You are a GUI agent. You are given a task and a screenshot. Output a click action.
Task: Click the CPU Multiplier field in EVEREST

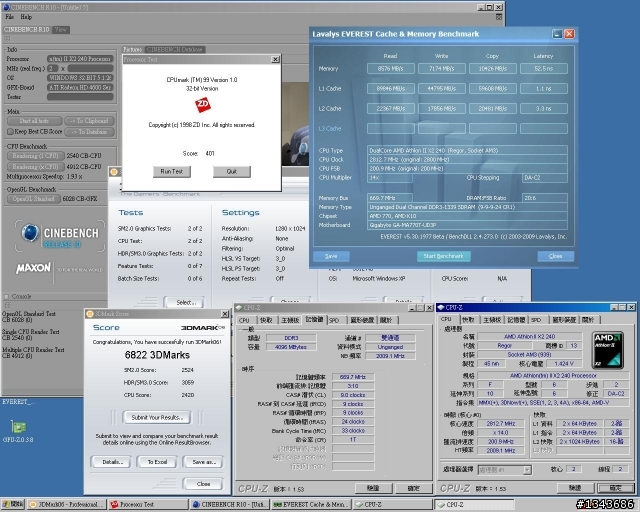[389, 178]
